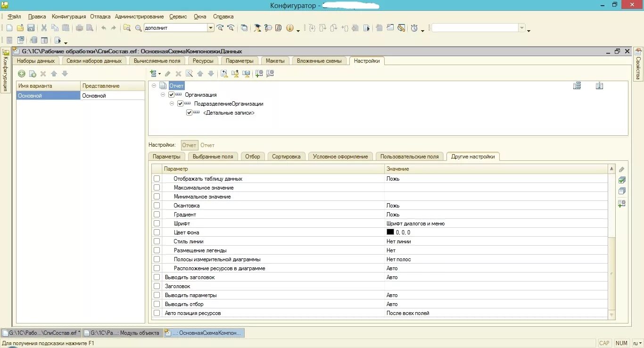Image resolution: width=644 pixels, height=348 pixels.
Task: Click the Find in tree folder-search icon
Action: coord(127,28)
